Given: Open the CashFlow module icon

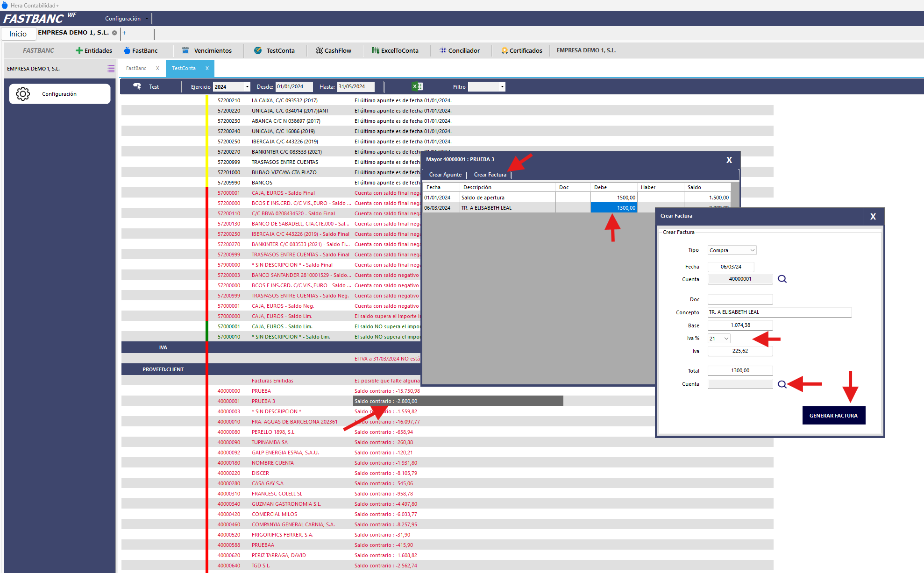Looking at the screenshot, I should pos(320,50).
